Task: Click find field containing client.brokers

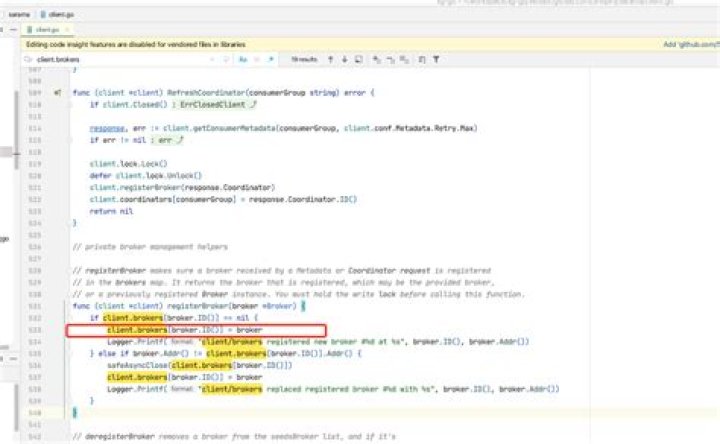Action: tap(119, 59)
